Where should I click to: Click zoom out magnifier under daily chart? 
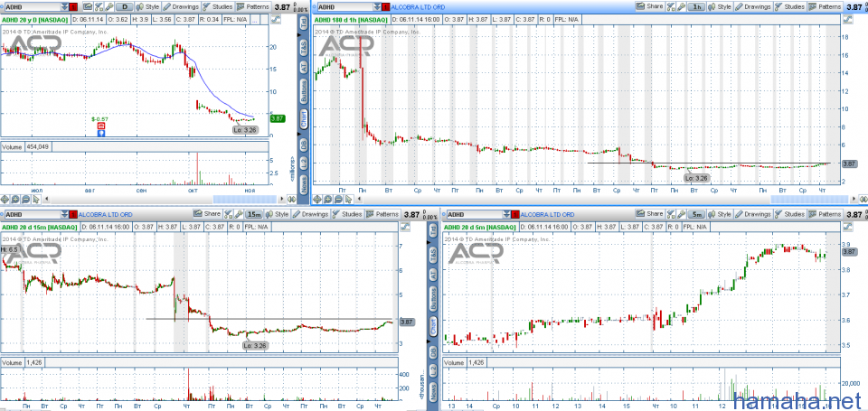(x=25, y=199)
